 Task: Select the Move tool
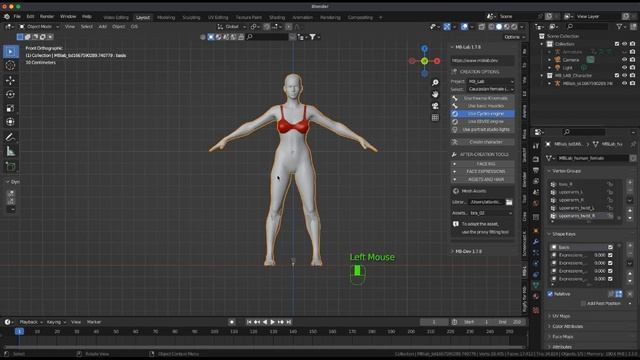click(x=11, y=80)
